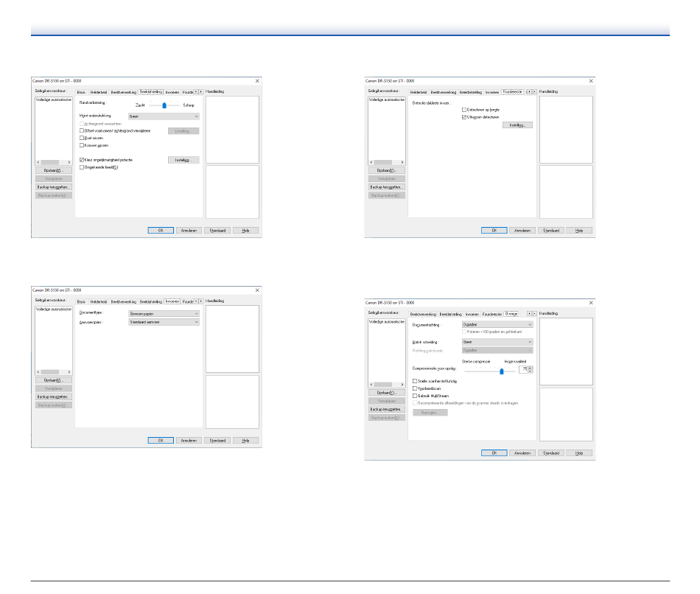Increase compression value with up arrow
Image resolution: width=700 pixels, height=594 pixels.
531,367
